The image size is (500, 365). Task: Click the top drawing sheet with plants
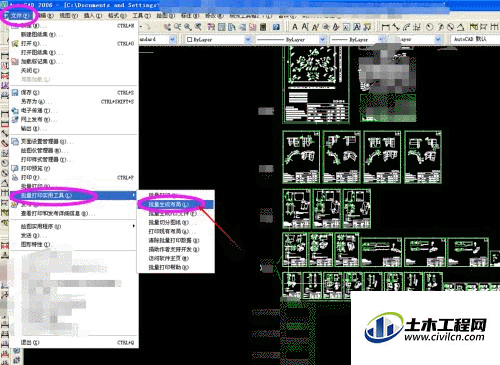(x=316, y=85)
